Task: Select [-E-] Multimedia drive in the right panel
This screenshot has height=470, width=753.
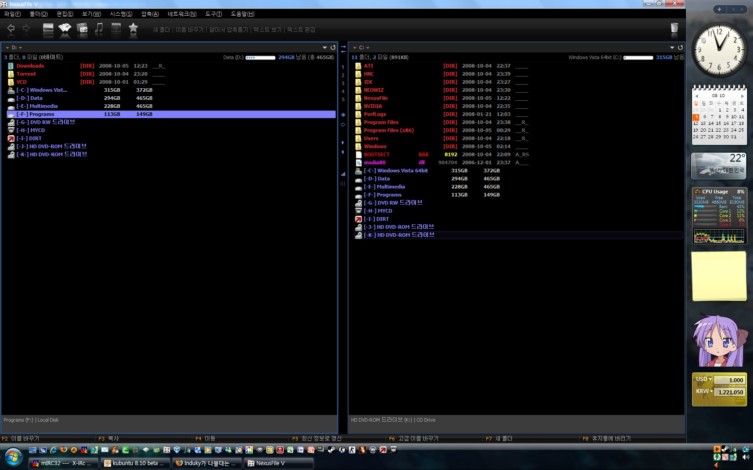Action: tap(384, 187)
